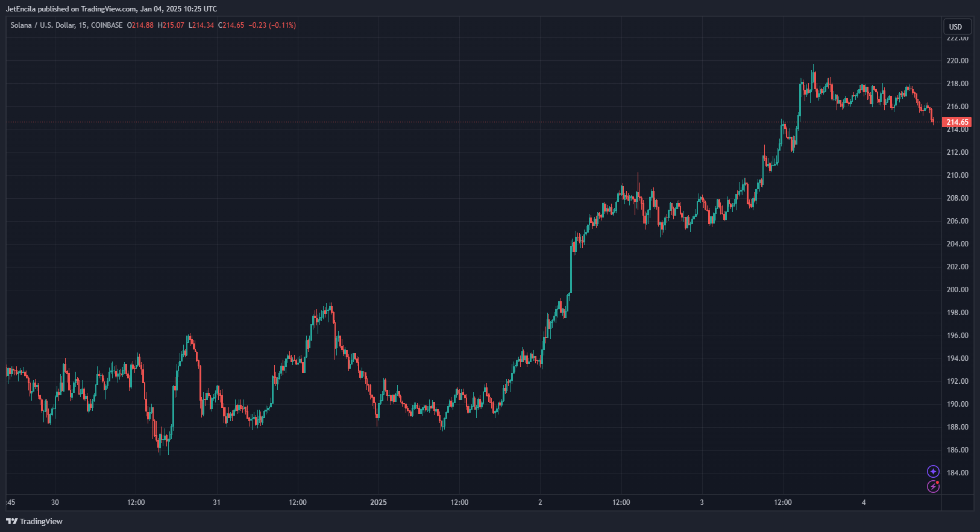This screenshot has height=532, width=980.
Task: Click the high value H215.07 in legend
Action: pos(171,25)
